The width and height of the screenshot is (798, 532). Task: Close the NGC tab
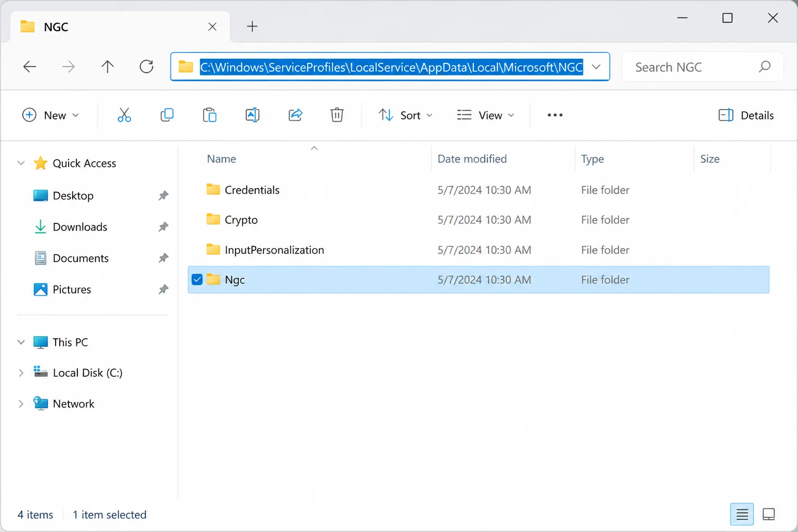(x=212, y=26)
